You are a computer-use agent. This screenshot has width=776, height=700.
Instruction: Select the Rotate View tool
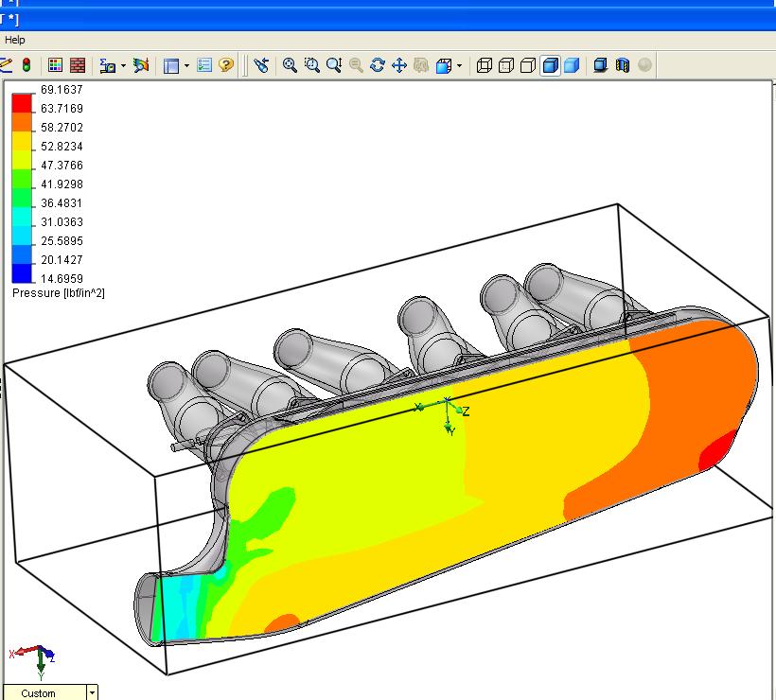point(378,65)
